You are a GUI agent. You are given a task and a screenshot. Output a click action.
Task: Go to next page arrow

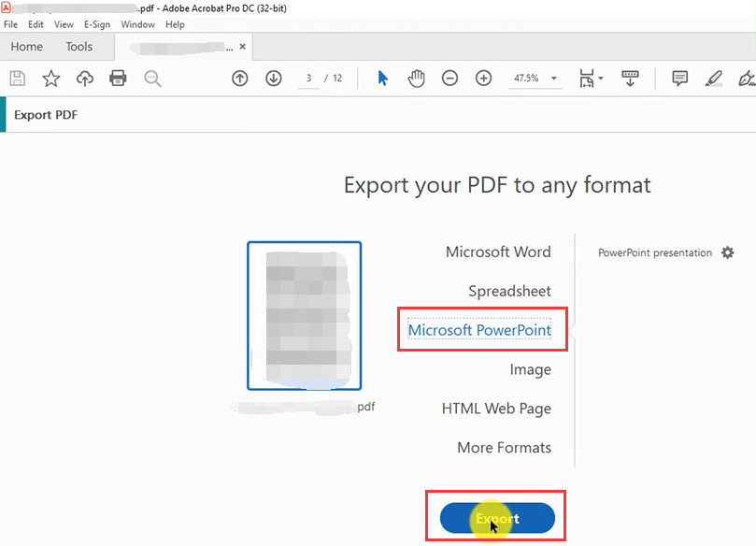274,79
